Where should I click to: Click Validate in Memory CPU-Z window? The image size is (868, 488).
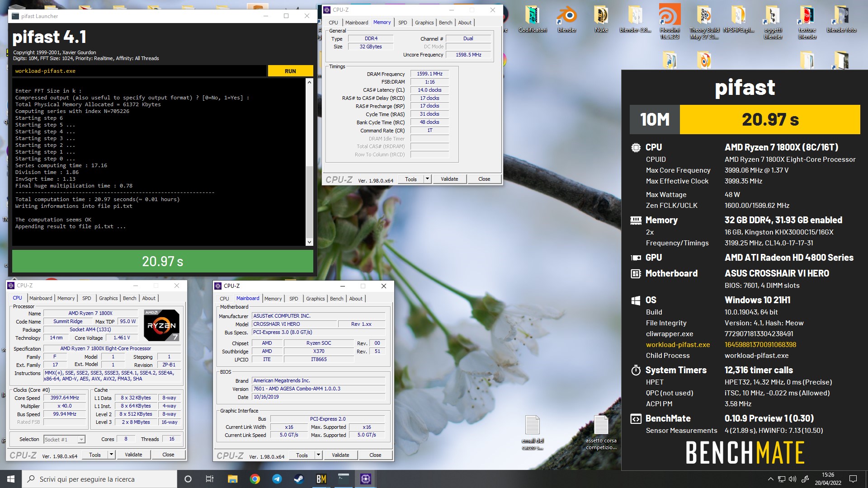click(x=449, y=179)
